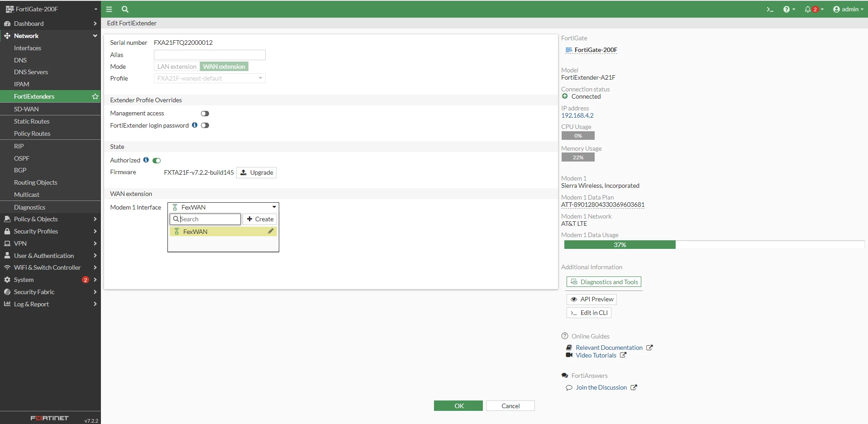Click the external link icon after Join the Discussion
The height and width of the screenshot is (424, 868).
point(634,387)
